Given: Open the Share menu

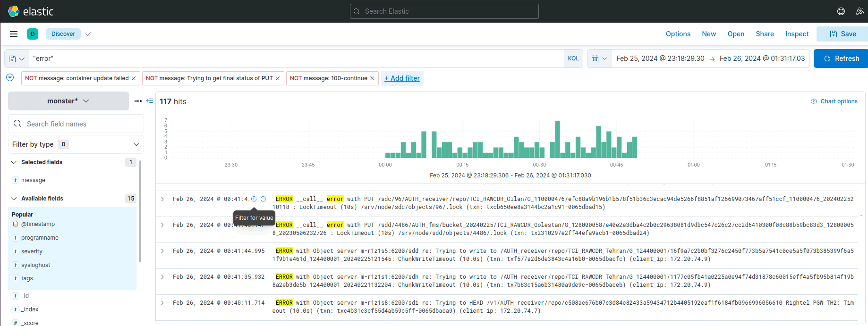Looking at the screenshot, I should (765, 34).
